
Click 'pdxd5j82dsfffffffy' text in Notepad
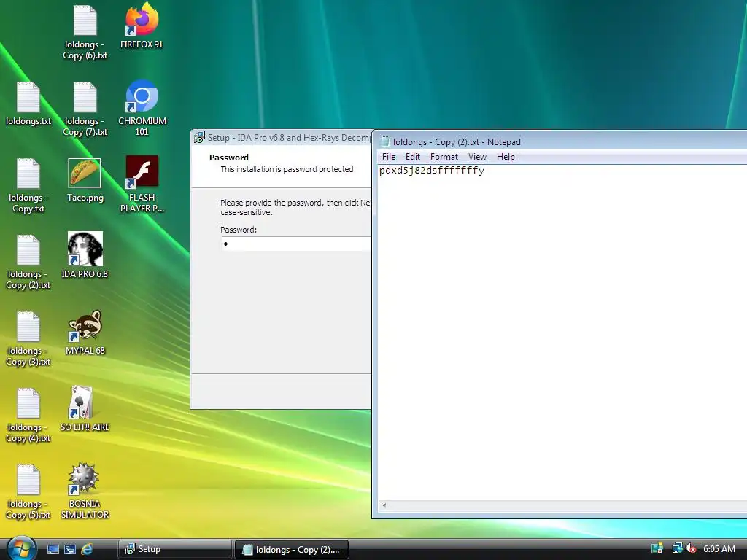(x=432, y=171)
